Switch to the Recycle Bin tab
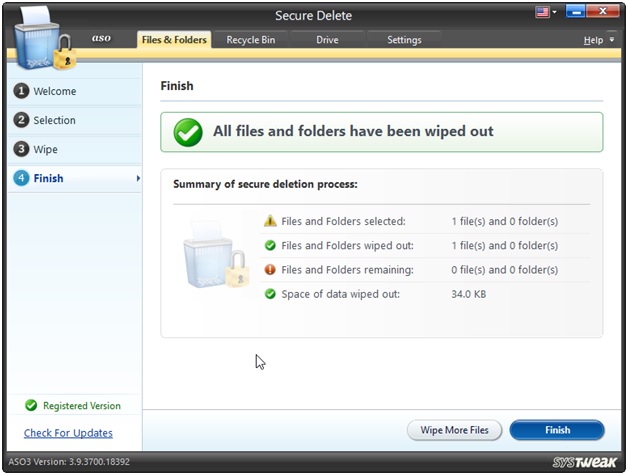Screen dimensions: 628x475 pos(251,40)
